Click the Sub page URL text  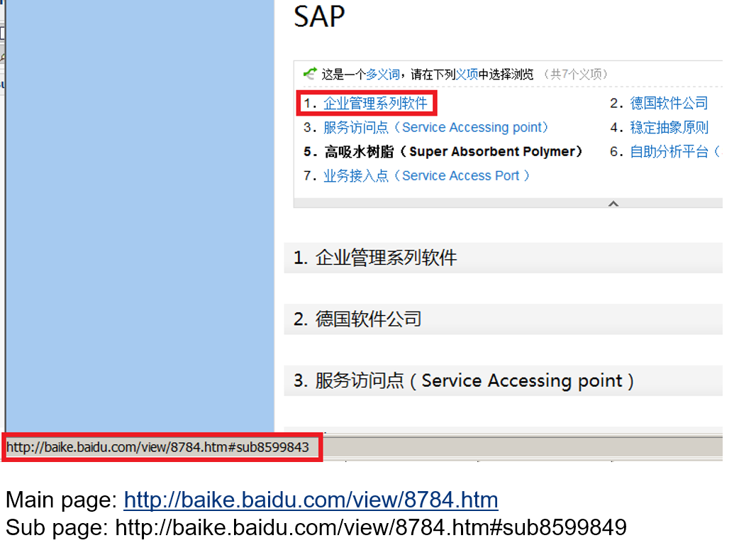click(x=371, y=527)
